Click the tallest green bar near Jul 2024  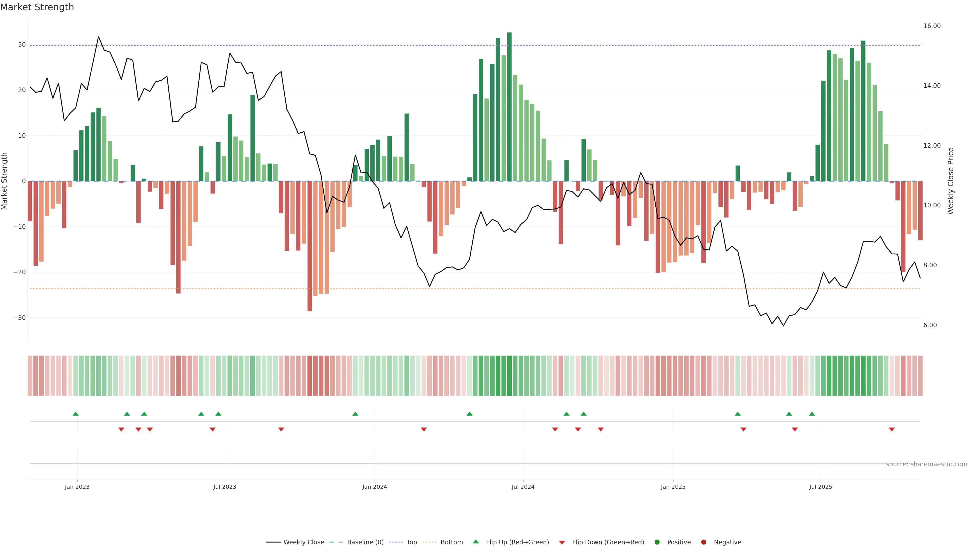[509, 106]
